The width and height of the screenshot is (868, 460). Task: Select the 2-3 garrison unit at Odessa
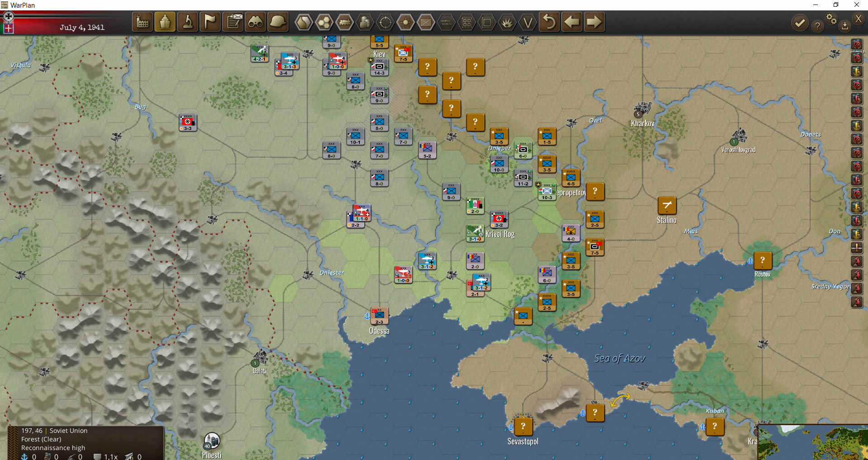click(x=379, y=316)
